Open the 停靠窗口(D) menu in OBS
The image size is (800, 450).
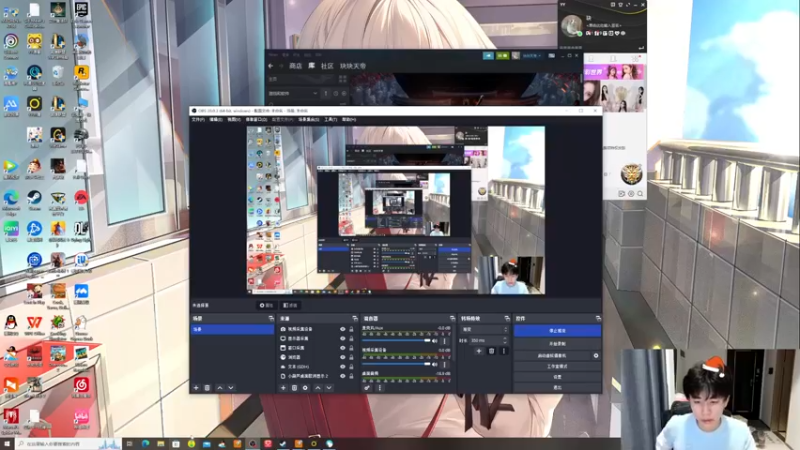click(256, 119)
